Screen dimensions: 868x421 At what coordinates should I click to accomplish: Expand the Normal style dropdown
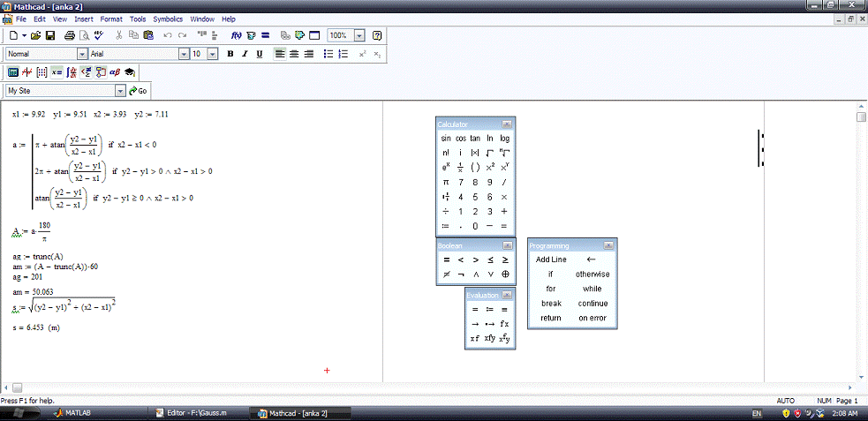tap(82, 54)
